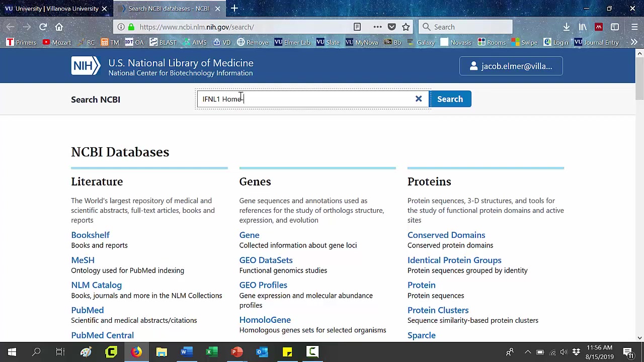Open page actions three-dot menu
This screenshot has width=644, height=362.
click(377, 27)
